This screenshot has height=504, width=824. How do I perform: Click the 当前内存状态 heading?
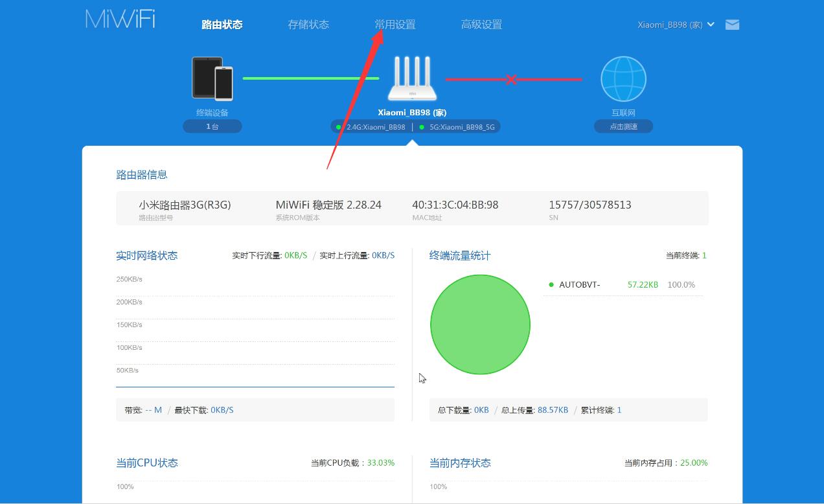coord(460,463)
